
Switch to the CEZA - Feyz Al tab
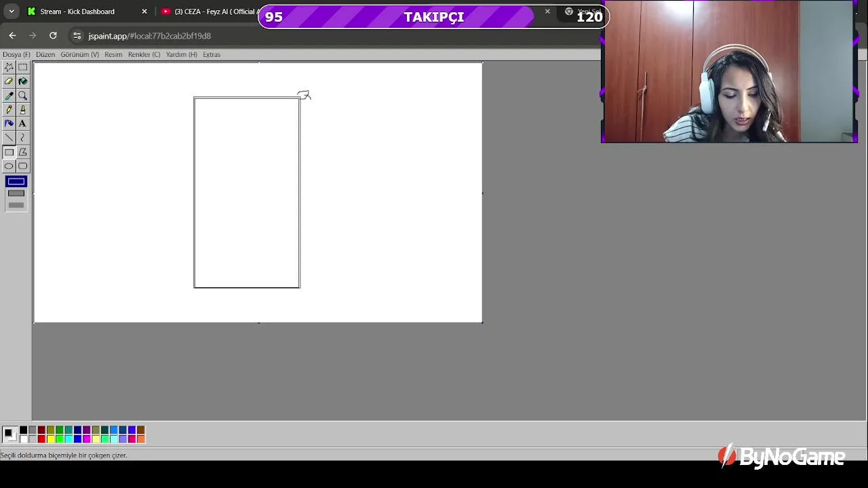210,12
